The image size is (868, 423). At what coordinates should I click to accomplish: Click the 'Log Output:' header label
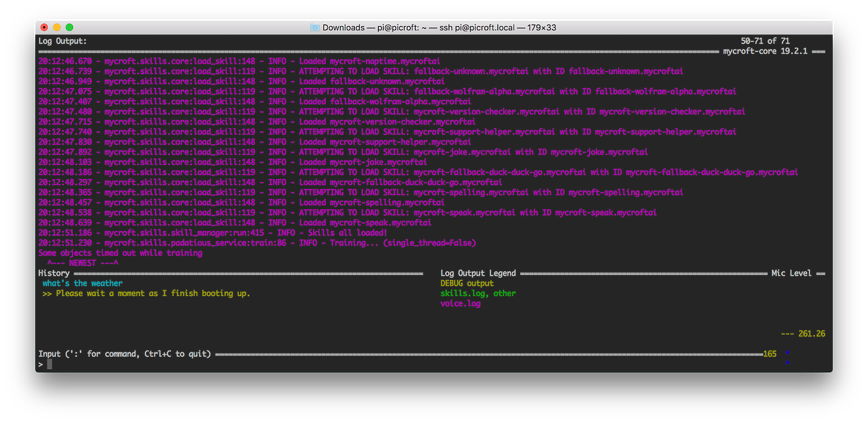pos(63,41)
